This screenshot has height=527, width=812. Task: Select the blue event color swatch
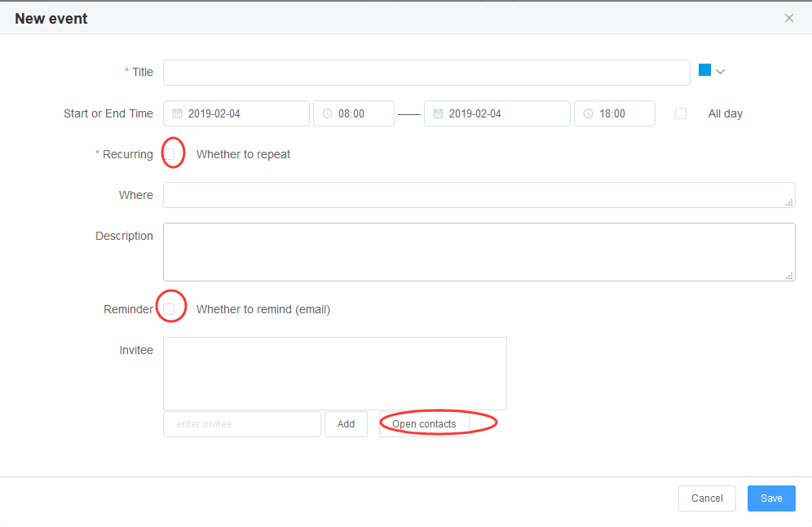(704, 70)
